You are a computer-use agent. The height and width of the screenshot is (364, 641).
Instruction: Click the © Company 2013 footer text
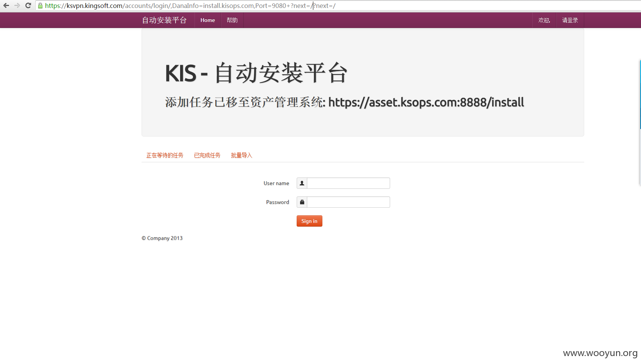[162, 238]
